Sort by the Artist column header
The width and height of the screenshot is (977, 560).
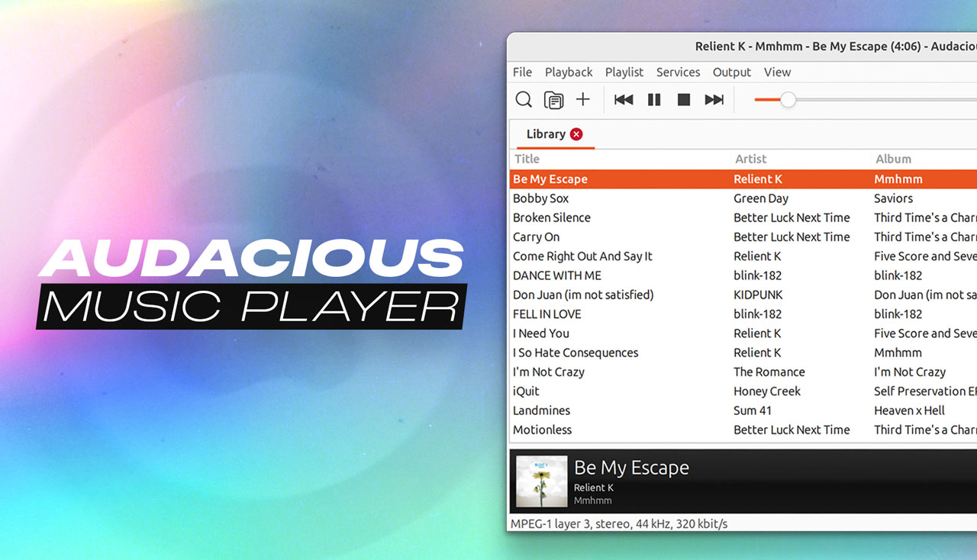point(750,159)
